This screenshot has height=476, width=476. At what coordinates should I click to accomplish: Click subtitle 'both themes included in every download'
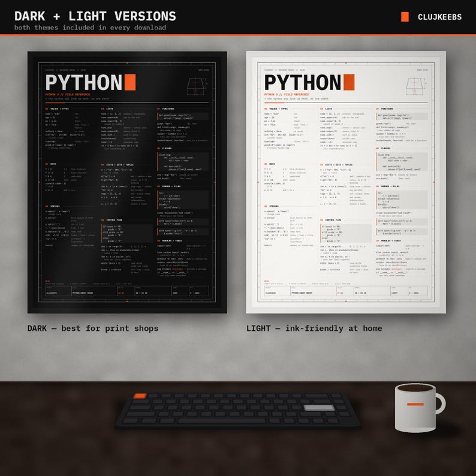click(x=90, y=28)
